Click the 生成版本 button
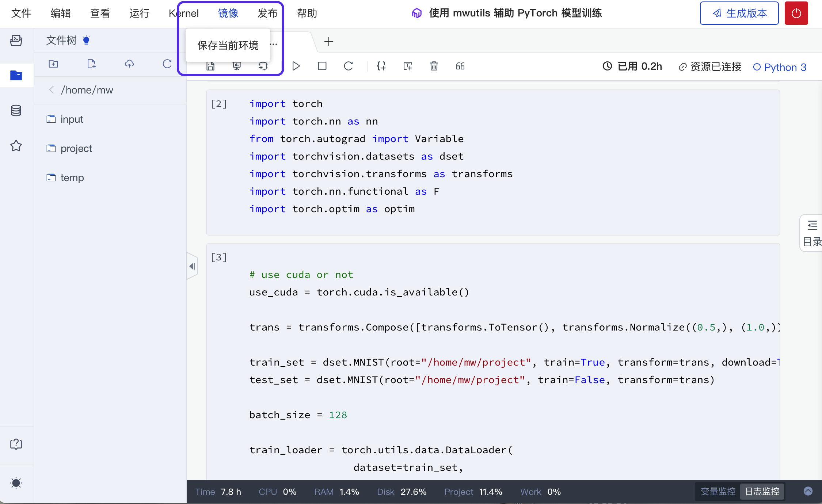This screenshot has height=504, width=822. pyautogui.click(x=739, y=13)
